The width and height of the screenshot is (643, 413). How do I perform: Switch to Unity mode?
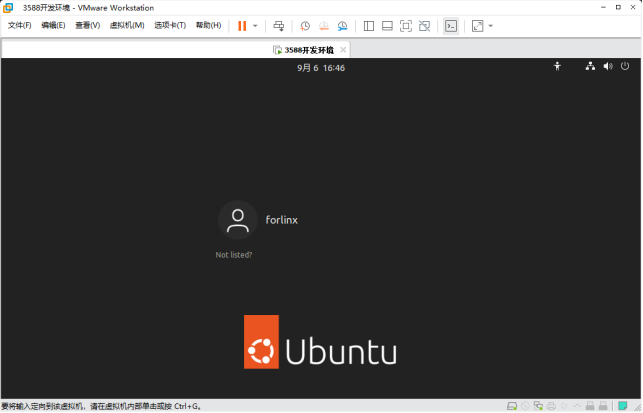click(424, 26)
